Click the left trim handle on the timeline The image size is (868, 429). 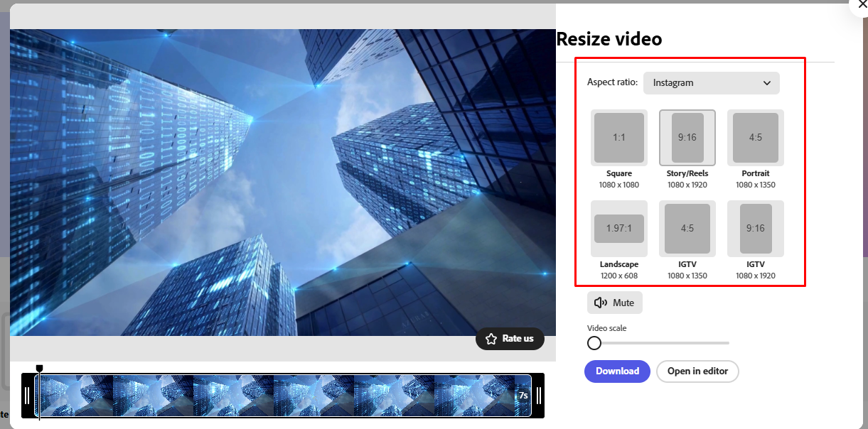click(28, 396)
